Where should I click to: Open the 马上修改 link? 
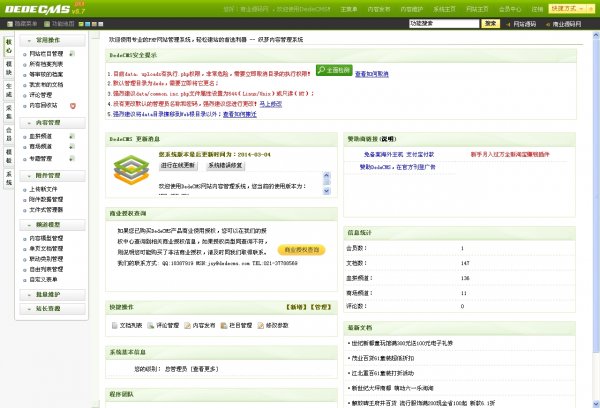[271, 104]
